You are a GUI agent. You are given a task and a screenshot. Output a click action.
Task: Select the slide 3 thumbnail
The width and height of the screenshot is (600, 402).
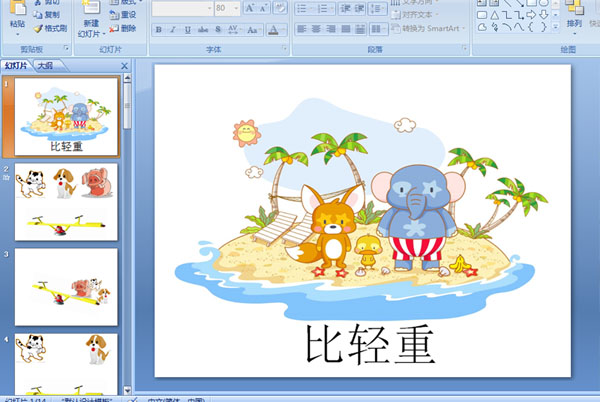coord(66,286)
